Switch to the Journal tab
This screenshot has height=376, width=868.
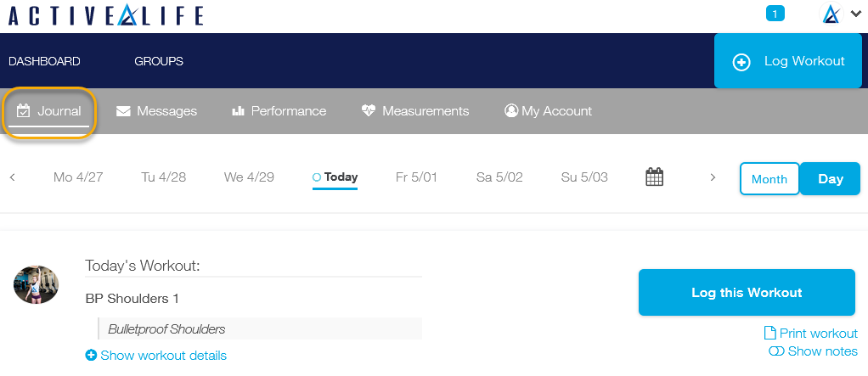coord(48,111)
